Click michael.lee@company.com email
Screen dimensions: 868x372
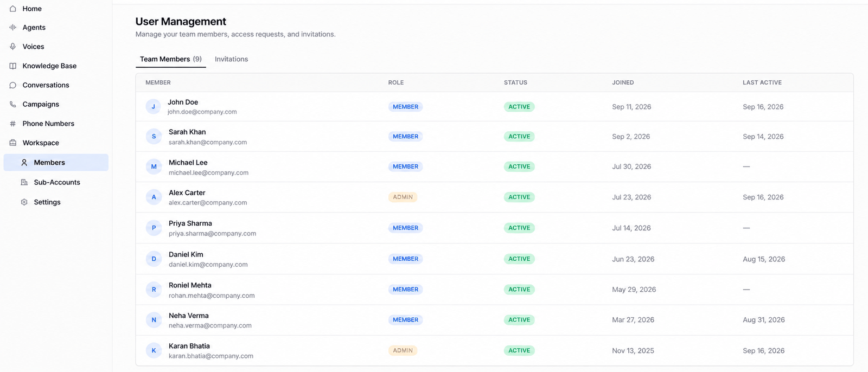coord(208,172)
